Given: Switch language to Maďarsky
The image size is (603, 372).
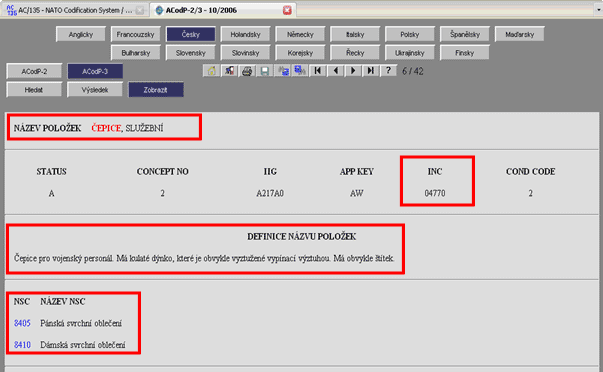Looking at the screenshot, I should tap(520, 34).
